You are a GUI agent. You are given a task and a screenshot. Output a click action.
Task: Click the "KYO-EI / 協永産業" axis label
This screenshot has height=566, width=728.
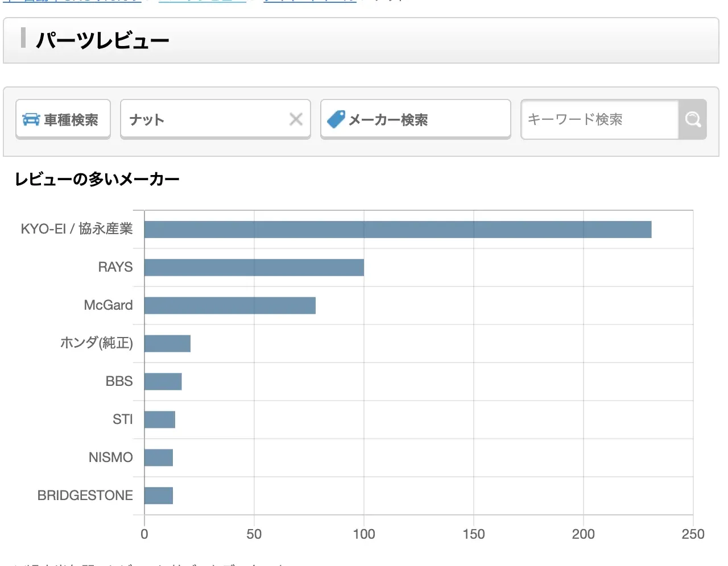pyautogui.click(x=77, y=229)
